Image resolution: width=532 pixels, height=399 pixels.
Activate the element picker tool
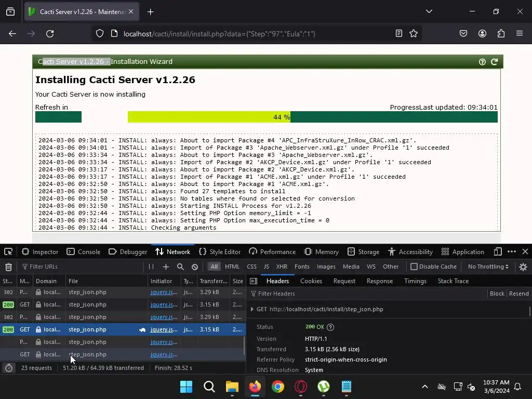tap(8, 252)
